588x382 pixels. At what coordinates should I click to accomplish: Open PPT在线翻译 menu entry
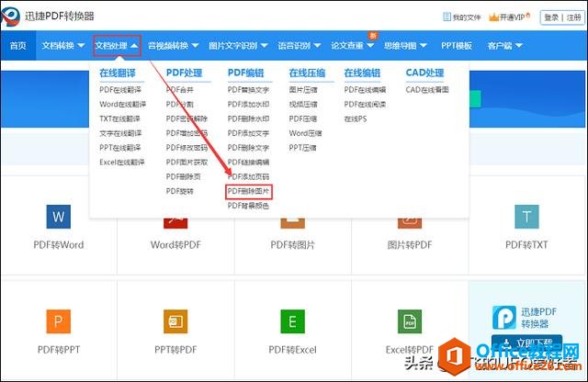[120, 148]
